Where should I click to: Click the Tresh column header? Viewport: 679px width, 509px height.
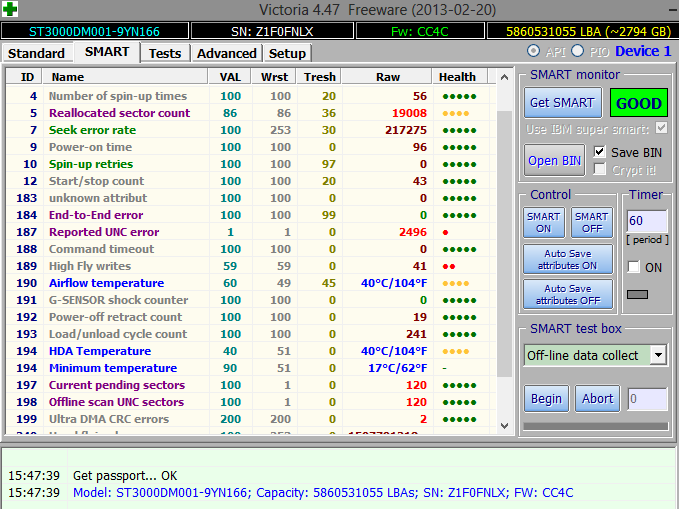tap(320, 77)
